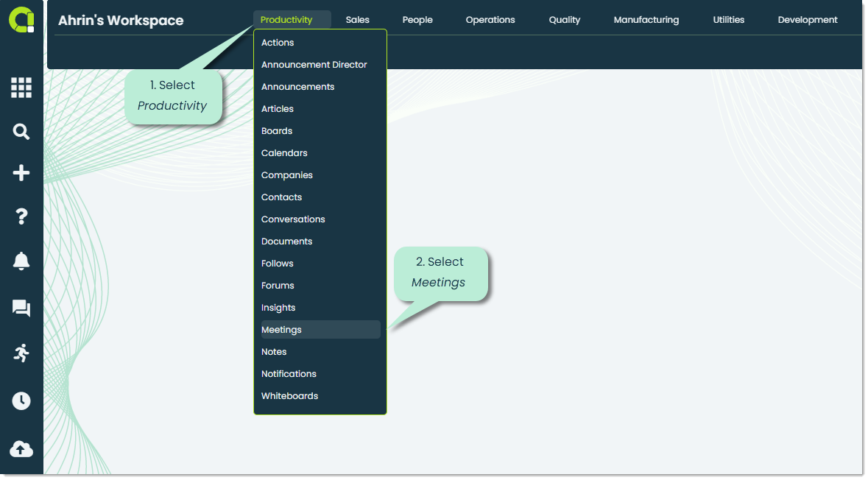The width and height of the screenshot is (868, 480).
Task: Check notifications via the bell icon
Action: pos(21,261)
